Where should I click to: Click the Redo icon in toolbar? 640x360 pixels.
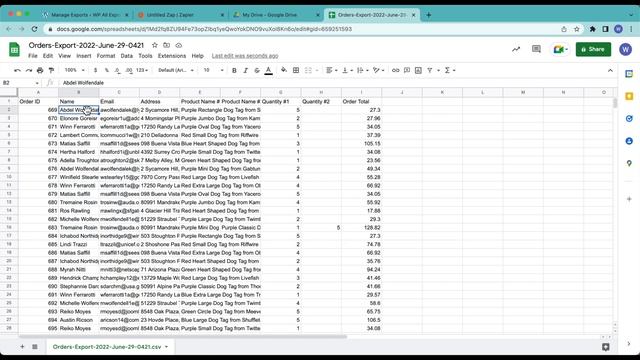tap(29, 70)
